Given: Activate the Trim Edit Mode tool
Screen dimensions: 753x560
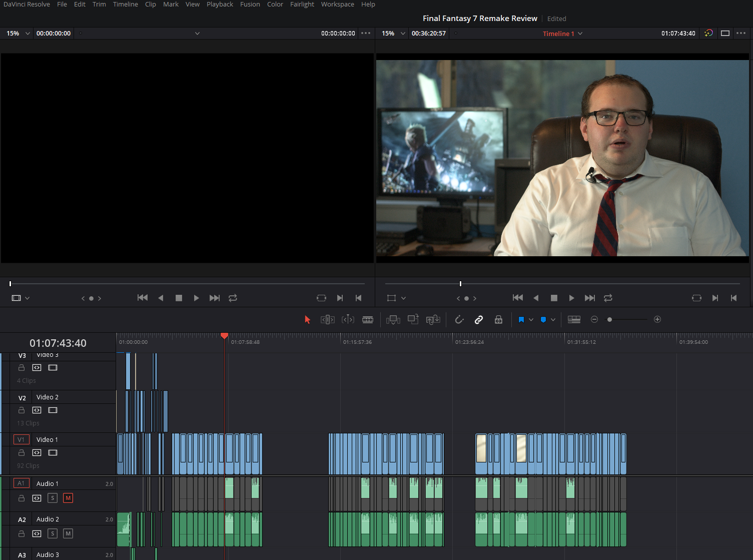Looking at the screenshot, I should pyautogui.click(x=328, y=319).
